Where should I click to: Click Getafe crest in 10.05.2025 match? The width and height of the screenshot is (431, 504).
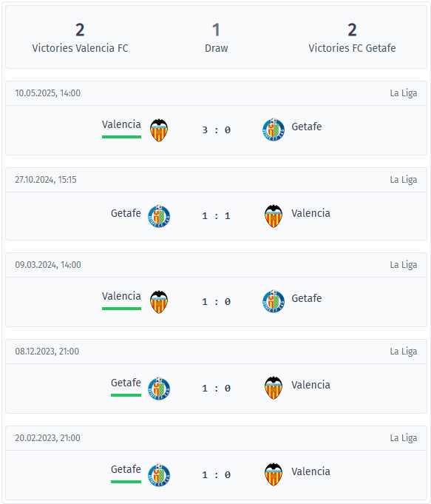coord(274,130)
